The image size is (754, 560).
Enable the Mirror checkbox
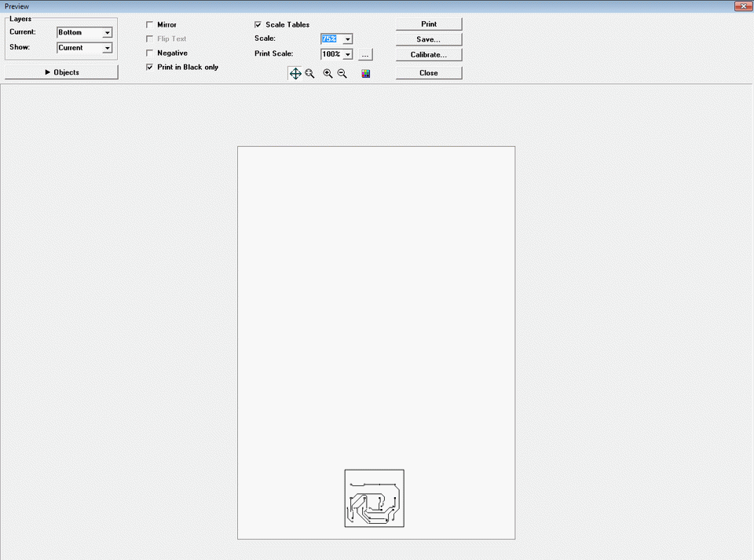[x=149, y=24]
